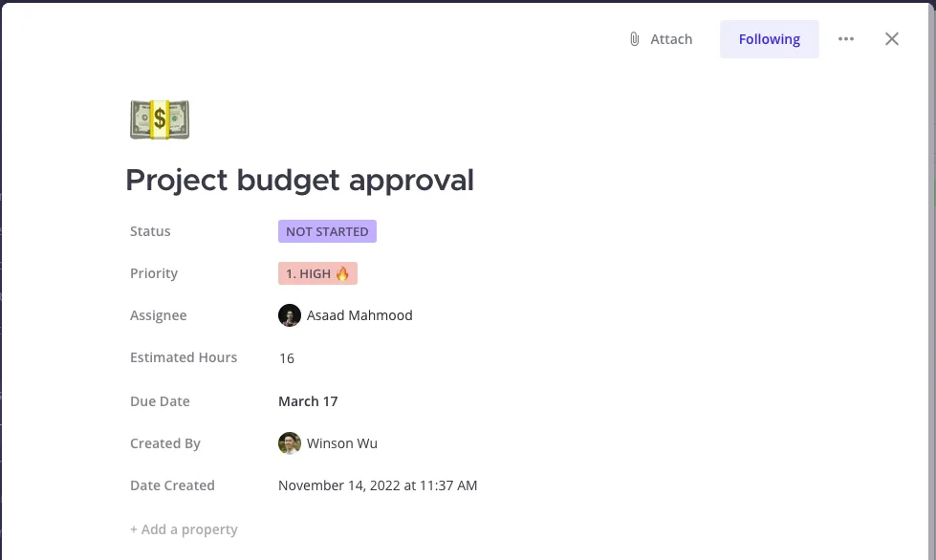Click + Add a property
Viewport: 936px width, 560px height.
(184, 529)
